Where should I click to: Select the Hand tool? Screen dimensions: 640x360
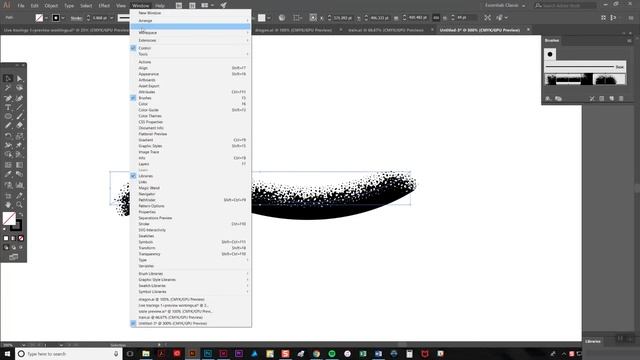coord(8,204)
